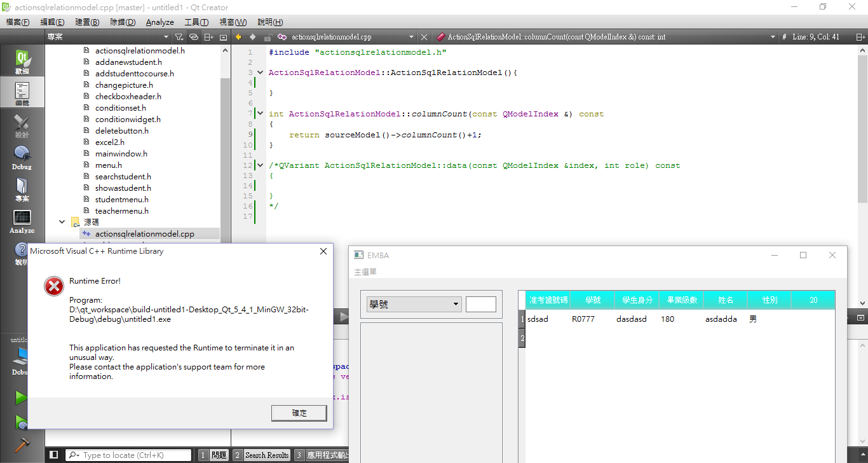Image resolution: width=868 pixels, height=463 pixels.
Task: Open the 檔案(F) menu
Action: tap(18, 22)
